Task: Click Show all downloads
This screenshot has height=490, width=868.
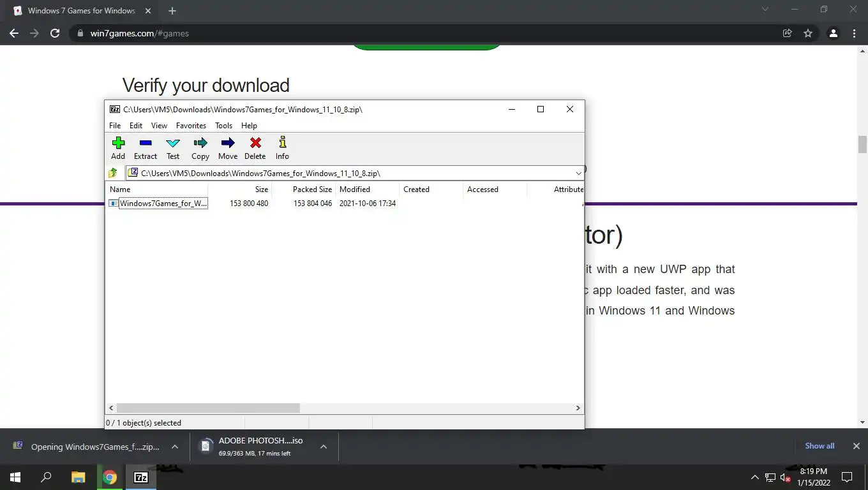Action: pos(819,446)
